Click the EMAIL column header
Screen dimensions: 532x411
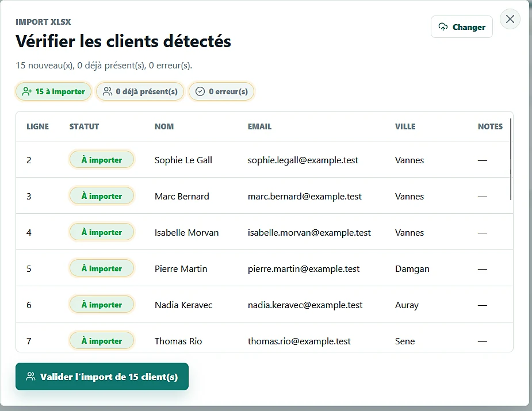(259, 126)
